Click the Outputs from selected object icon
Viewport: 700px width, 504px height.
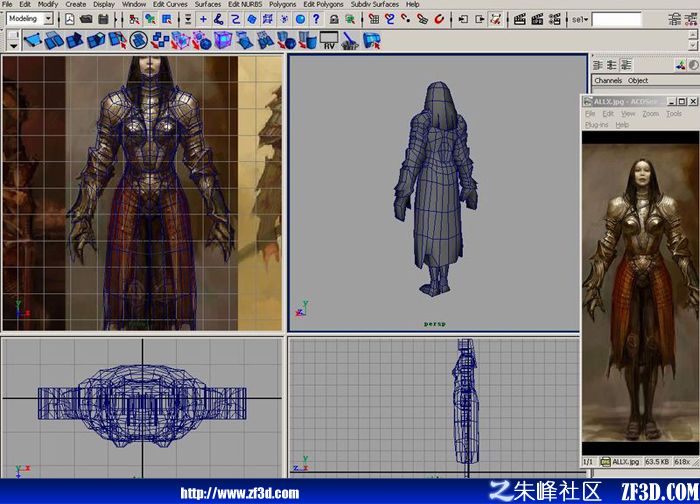click(x=479, y=19)
